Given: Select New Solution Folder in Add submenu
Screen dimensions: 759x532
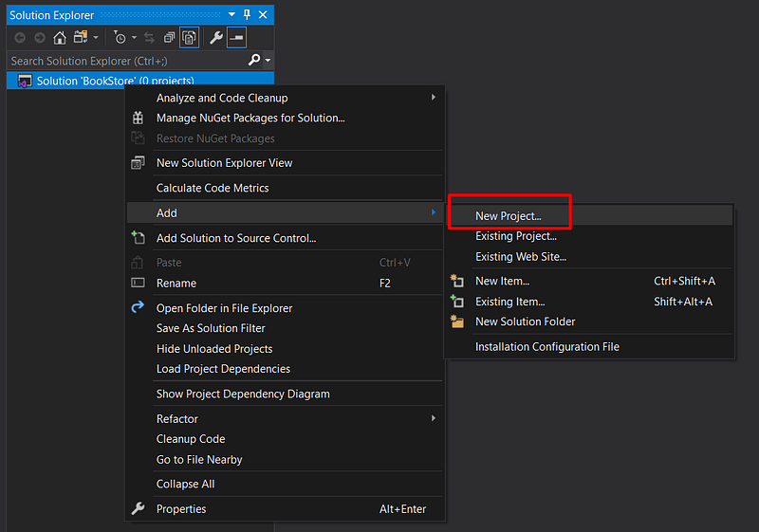Looking at the screenshot, I should [588, 322].
